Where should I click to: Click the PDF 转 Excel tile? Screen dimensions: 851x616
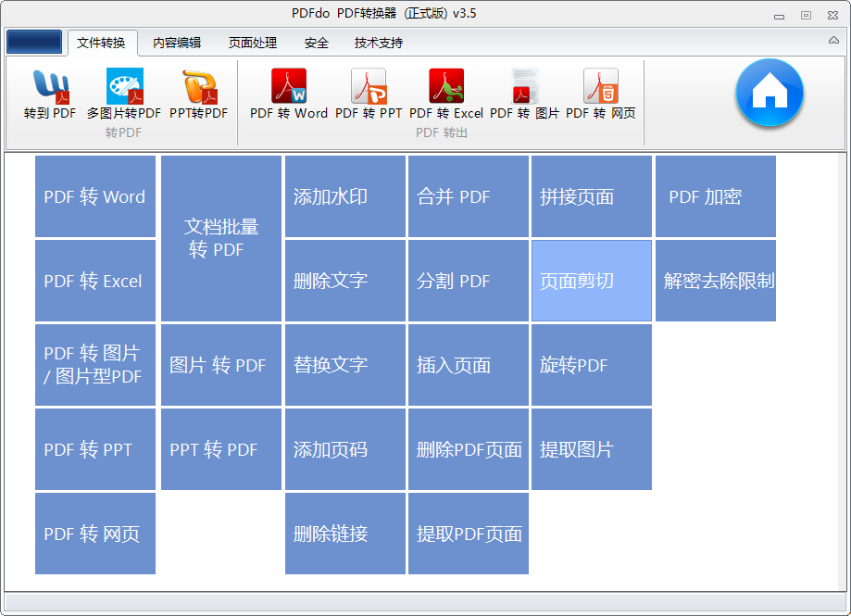pyautogui.click(x=95, y=281)
